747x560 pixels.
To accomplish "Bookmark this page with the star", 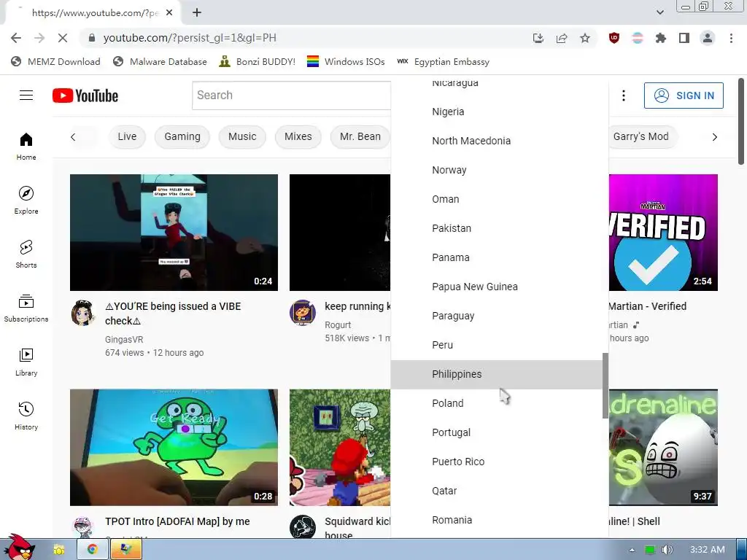I will tap(585, 38).
